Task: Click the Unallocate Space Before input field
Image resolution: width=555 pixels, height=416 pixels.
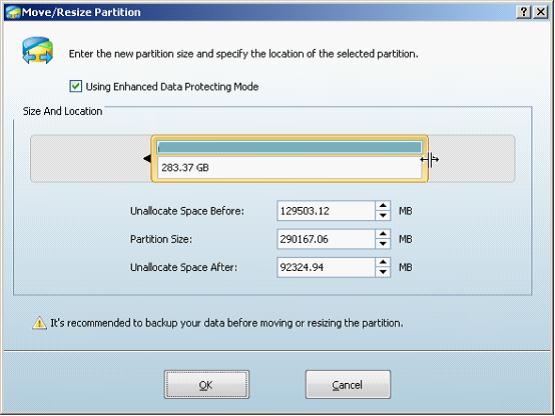Action: [x=326, y=211]
